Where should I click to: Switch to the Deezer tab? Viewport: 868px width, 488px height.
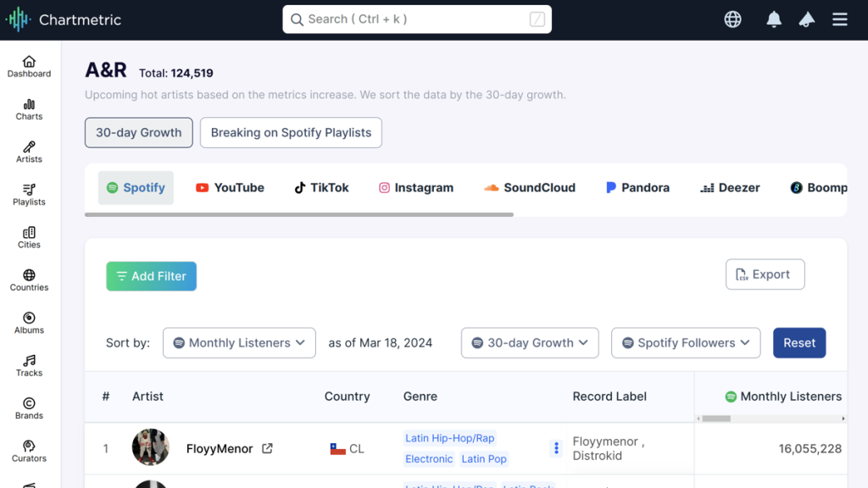[x=730, y=187]
